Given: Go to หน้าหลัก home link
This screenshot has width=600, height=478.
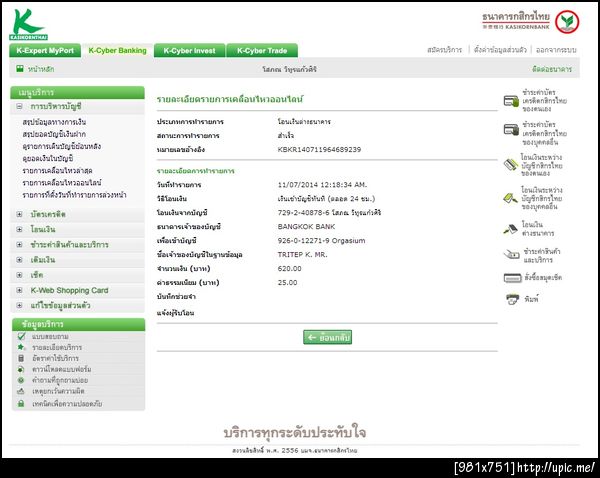Looking at the screenshot, I should click(x=41, y=69).
